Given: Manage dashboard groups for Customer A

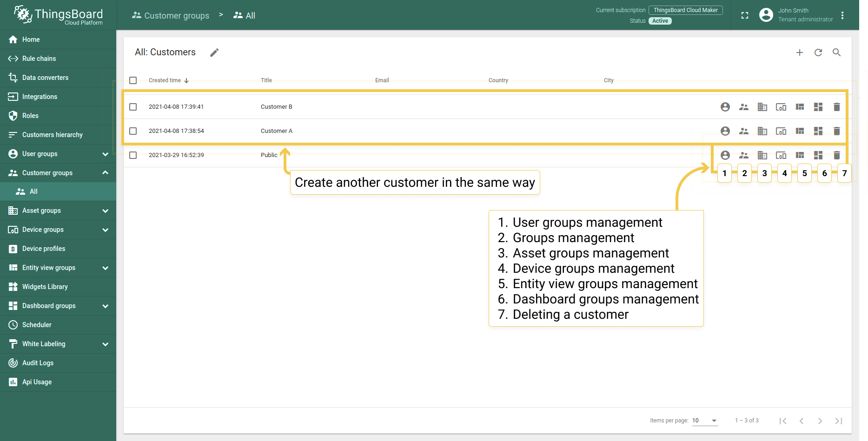Looking at the screenshot, I should [x=818, y=131].
